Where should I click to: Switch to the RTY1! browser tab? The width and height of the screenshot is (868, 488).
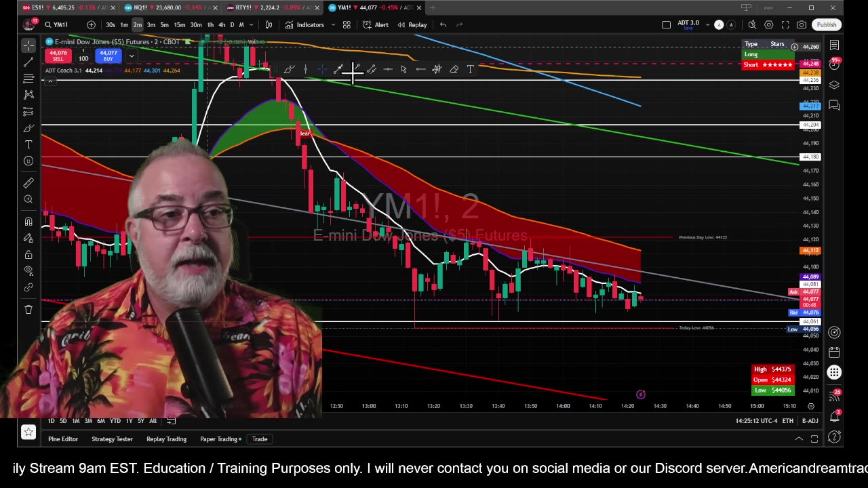point(273,7)
